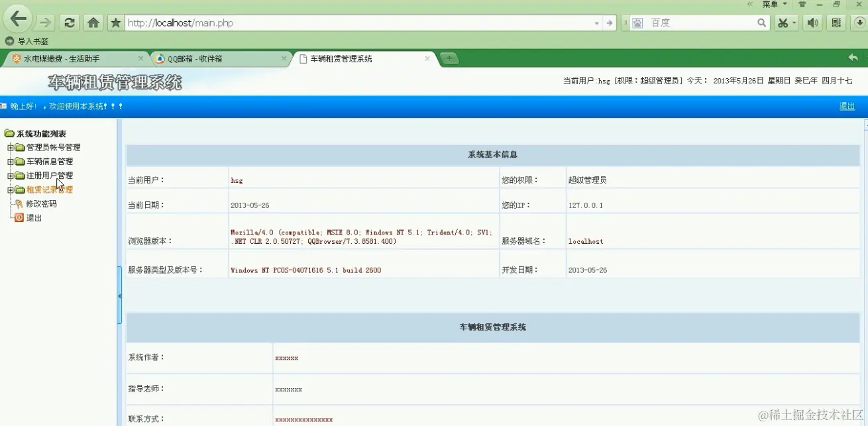Reload the page with the refresh icon
This screenshot has height=426, width=868.
point(70,23)
